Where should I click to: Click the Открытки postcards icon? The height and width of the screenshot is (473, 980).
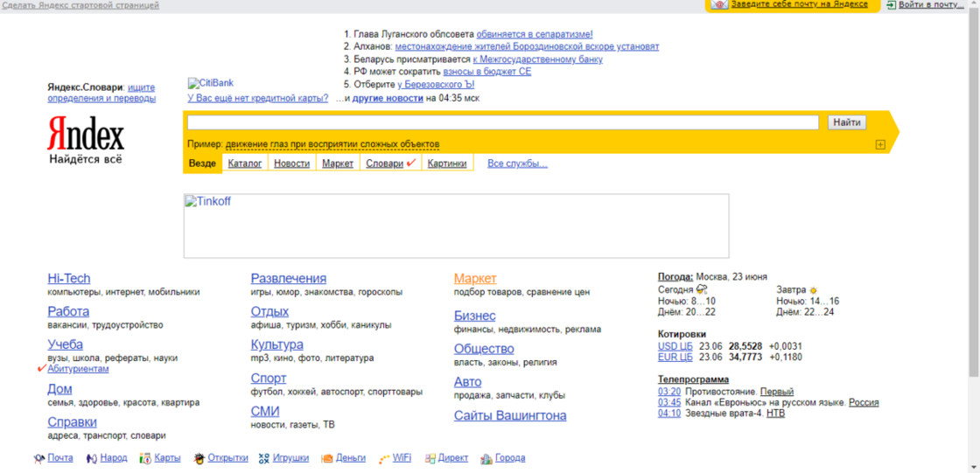(199, 459)
